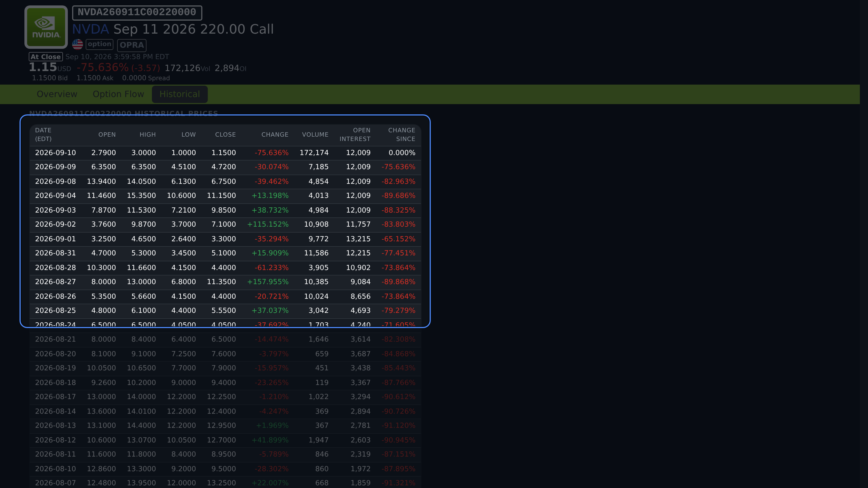
Task: Click the OPEN INTEREST column header
Action: (x=355, y=135)
